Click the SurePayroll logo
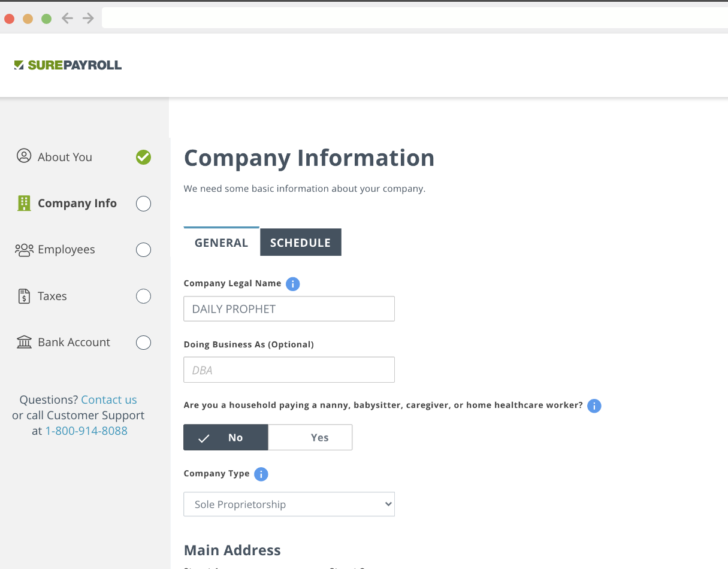The image size is (728, 569). point(68,65)
